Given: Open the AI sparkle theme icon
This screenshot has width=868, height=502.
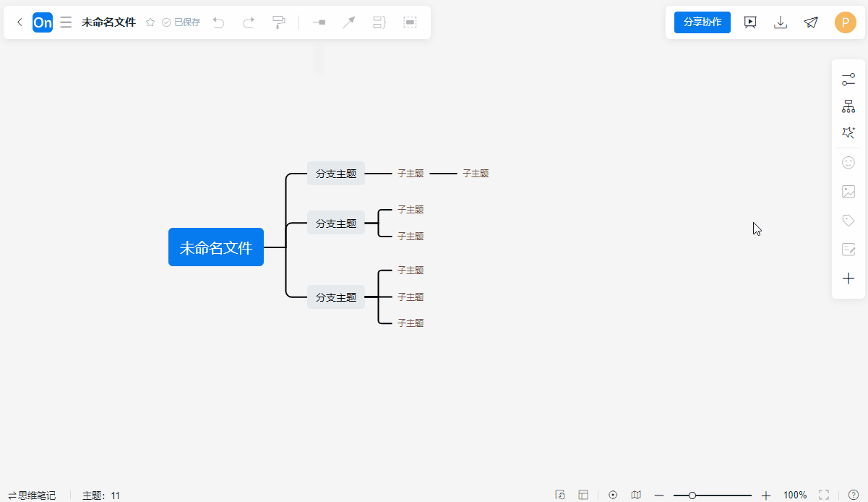Looking at the screenshot, I should [x=848, y=133].
